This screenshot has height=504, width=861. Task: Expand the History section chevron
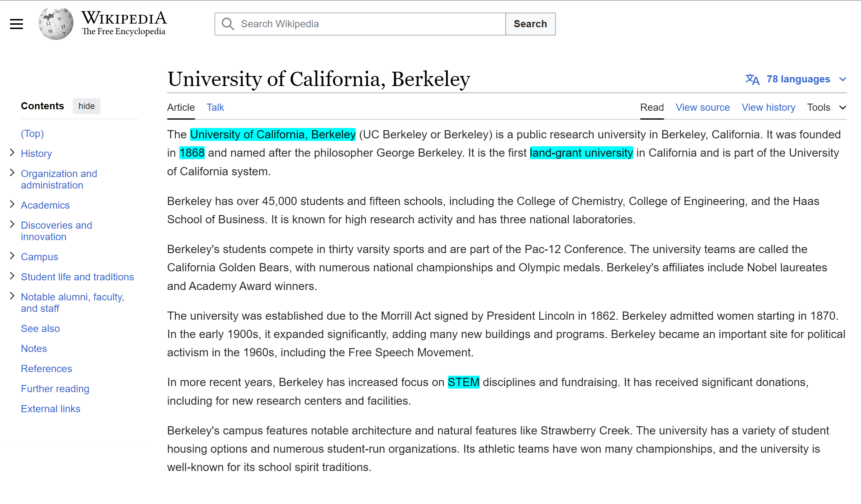click(12, 153)
